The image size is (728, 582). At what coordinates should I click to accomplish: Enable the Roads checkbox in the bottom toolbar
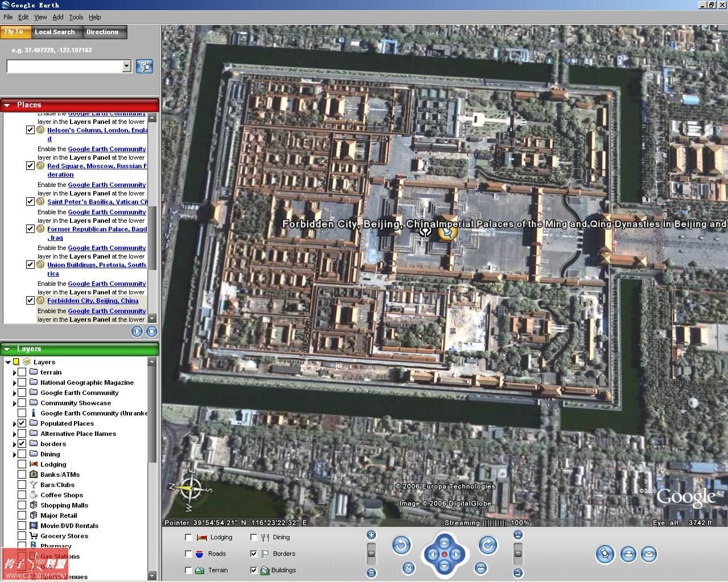(x=188, y=554)
